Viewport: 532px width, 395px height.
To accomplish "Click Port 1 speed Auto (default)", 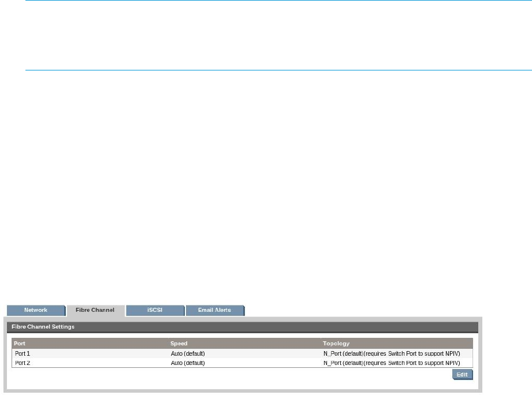I will 188,353.
